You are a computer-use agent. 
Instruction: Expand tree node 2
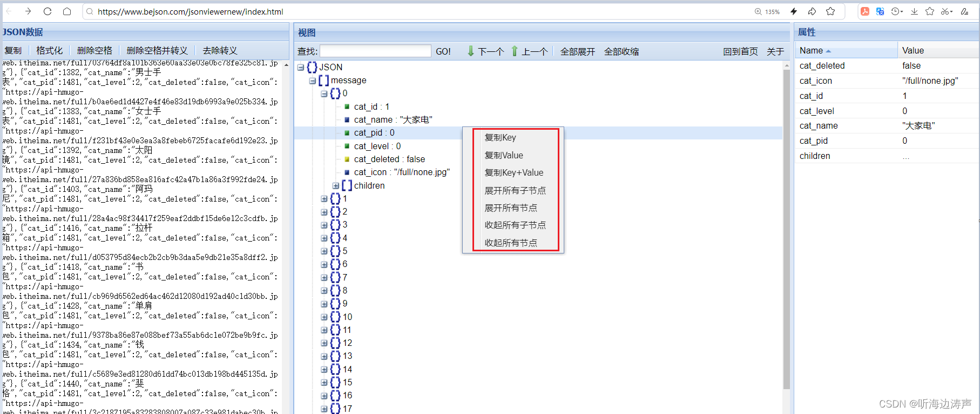pos(324,212)
